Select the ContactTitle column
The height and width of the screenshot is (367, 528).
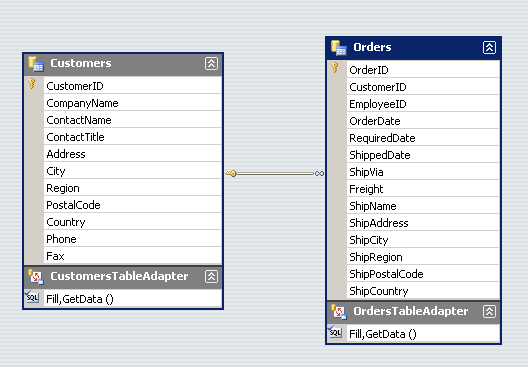[133, 137]
